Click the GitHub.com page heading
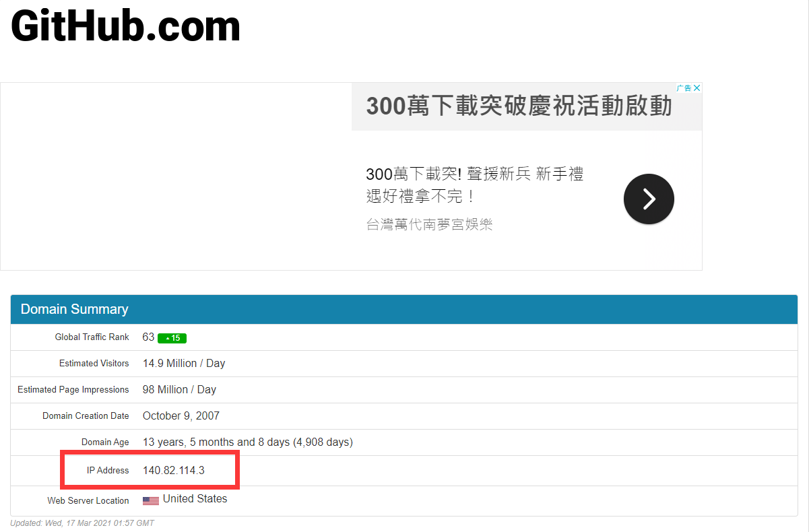809x532 pixels. click(125, 27)
